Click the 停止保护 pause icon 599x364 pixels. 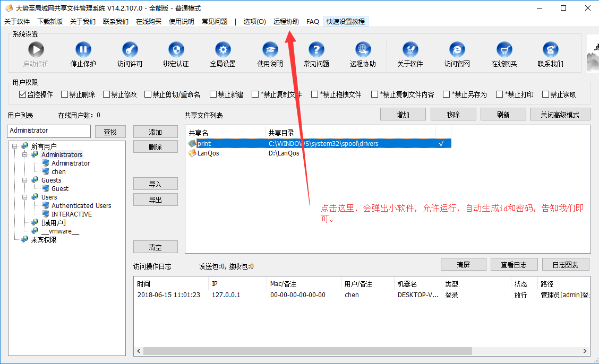(x=83, y=50)
